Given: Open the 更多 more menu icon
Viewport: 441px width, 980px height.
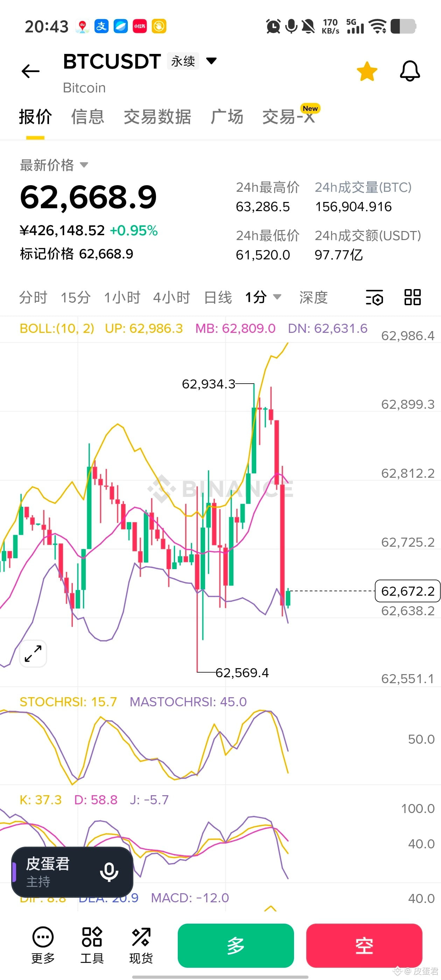Looking at the screenshot, I should pyautogui.click(x=43, y=945).
